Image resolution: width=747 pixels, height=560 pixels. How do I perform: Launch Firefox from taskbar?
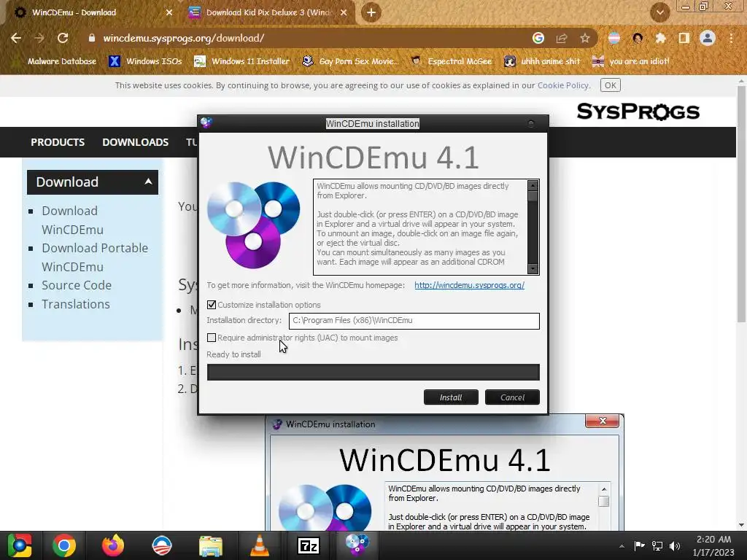click(x=113, y=545)
